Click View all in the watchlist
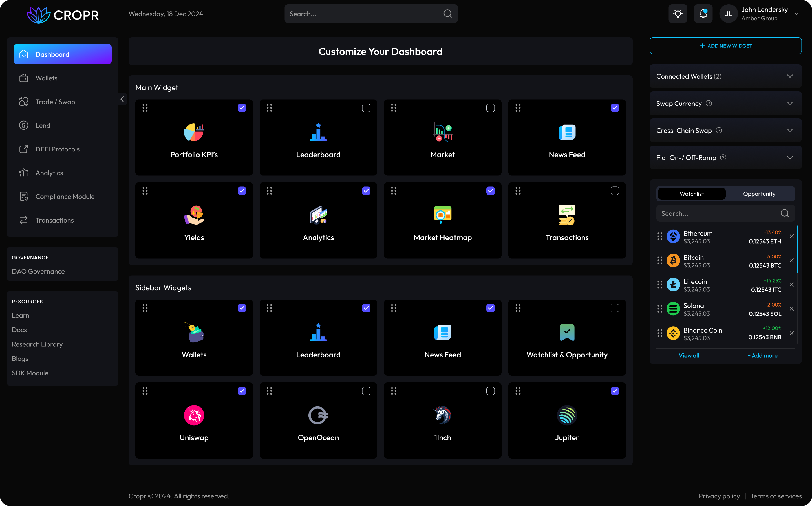This screenshot has height=506, width=812. pos(689,355)
